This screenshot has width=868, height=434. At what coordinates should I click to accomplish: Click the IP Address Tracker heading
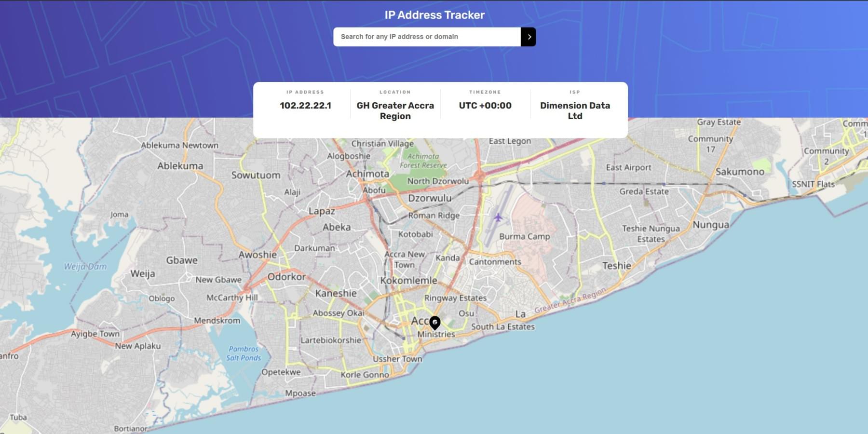point(434,15)
